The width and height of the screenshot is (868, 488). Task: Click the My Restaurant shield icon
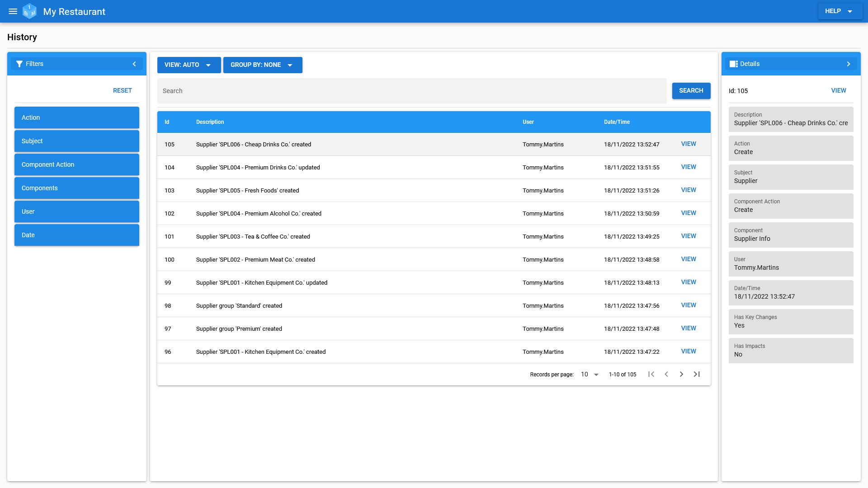pyautogui.click(x=30, y=11)
